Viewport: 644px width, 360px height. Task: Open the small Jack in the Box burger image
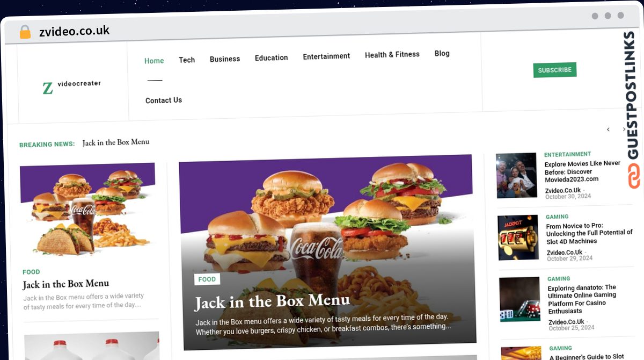(88, 209)
